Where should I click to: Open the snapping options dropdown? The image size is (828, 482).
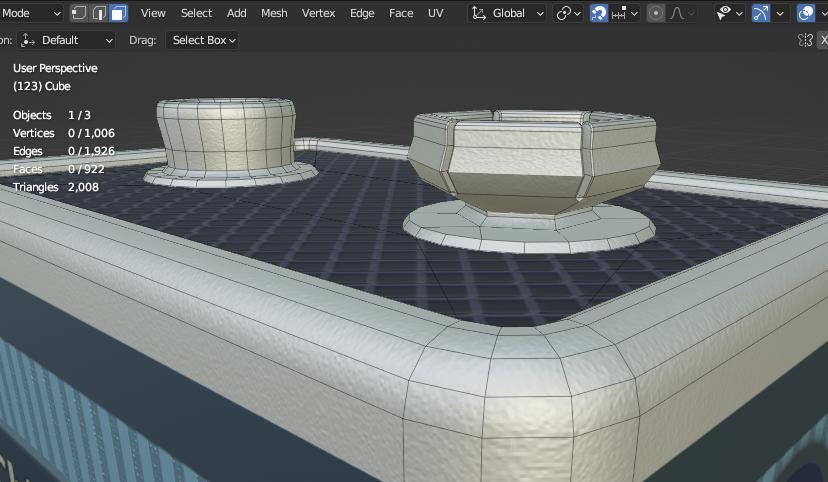point(626,13)
